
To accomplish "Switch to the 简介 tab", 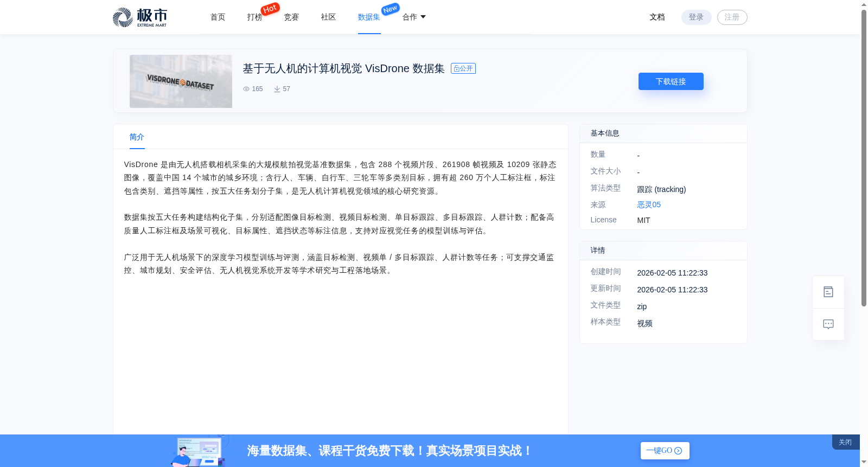I will coord(137,137).
